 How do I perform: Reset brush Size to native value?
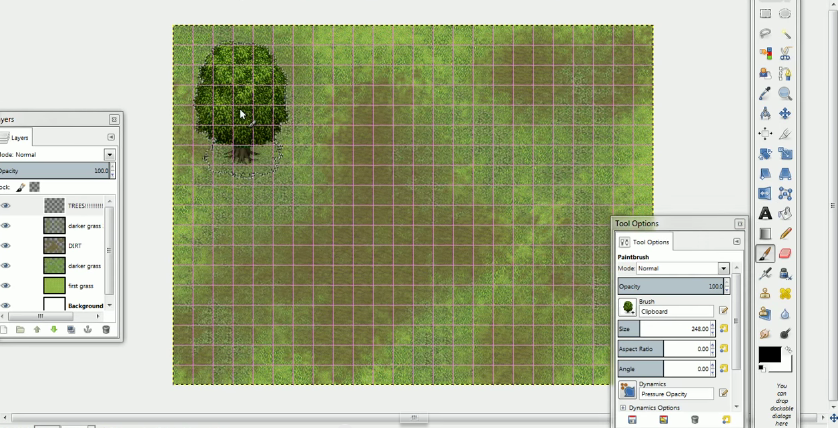pos(724,329)
